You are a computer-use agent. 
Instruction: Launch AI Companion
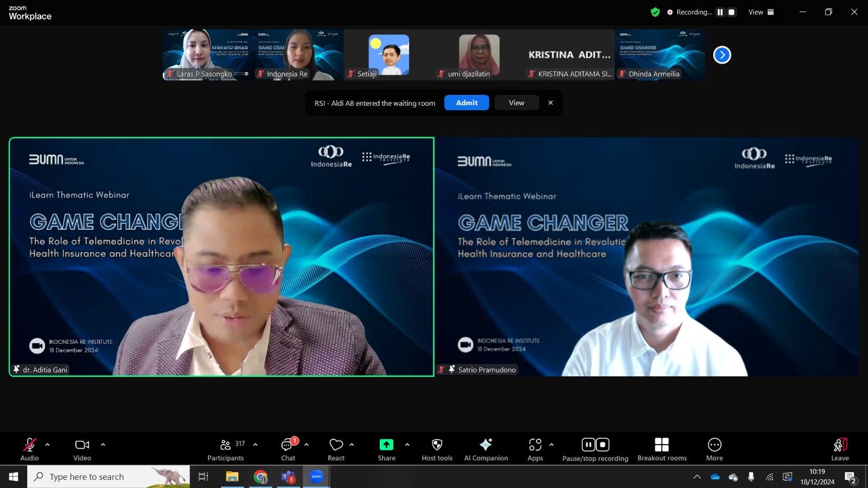coord(486,450)
